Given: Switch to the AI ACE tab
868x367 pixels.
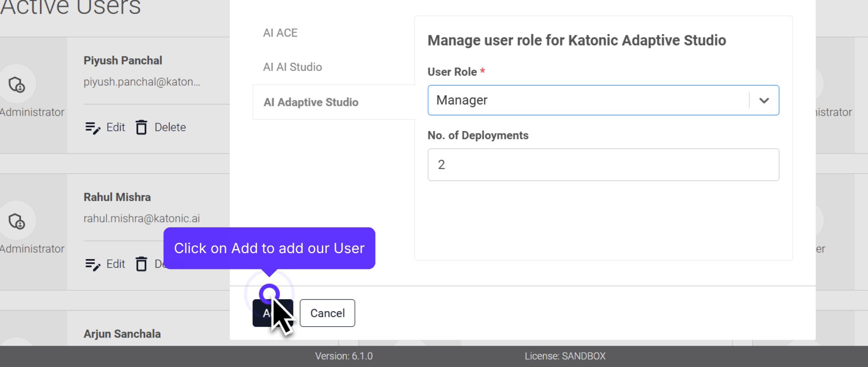Looking at the screenshot, I should click(x=280, y=33).
